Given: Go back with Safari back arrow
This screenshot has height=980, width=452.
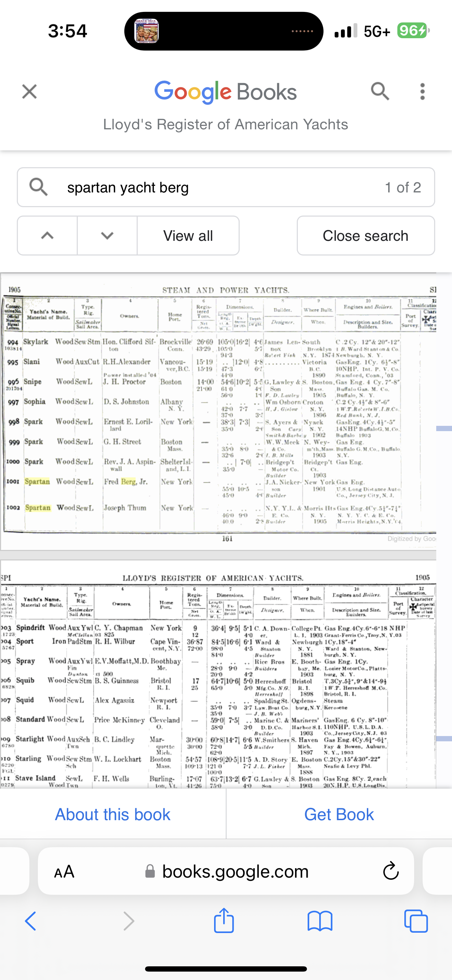Looking at the screenshot, I should (30, 921).
